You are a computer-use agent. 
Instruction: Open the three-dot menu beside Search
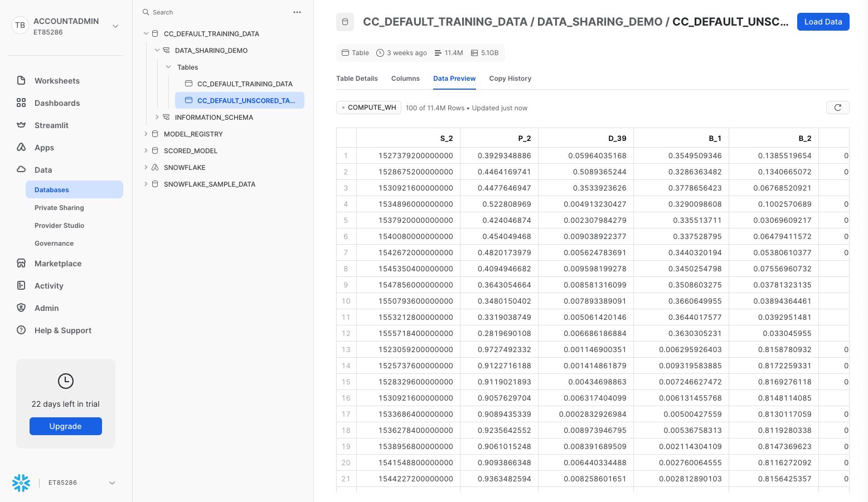click(x=297, y=12)
